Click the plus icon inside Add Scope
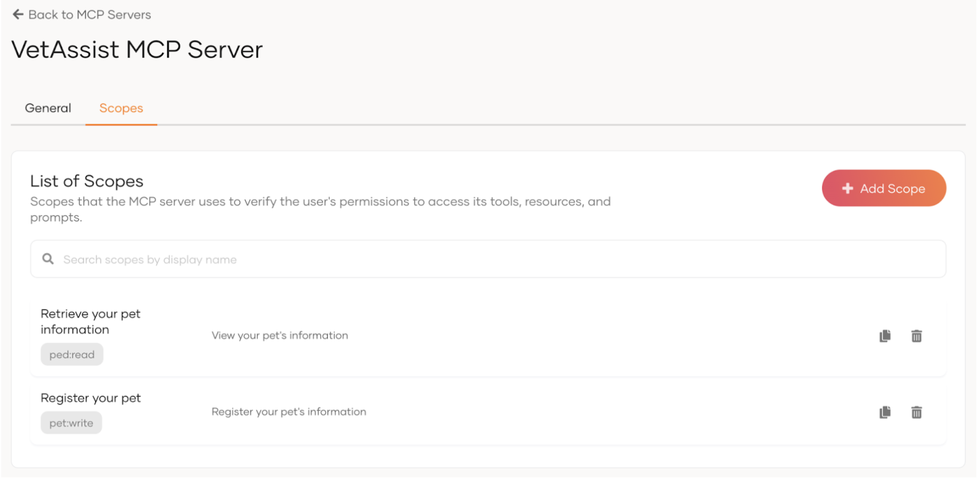 [x=847, y=188]
